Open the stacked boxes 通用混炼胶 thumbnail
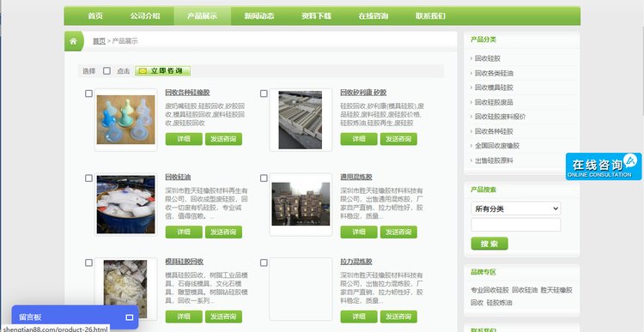The height and width of the screenshot is (332, 644). [x=301, y=204]
